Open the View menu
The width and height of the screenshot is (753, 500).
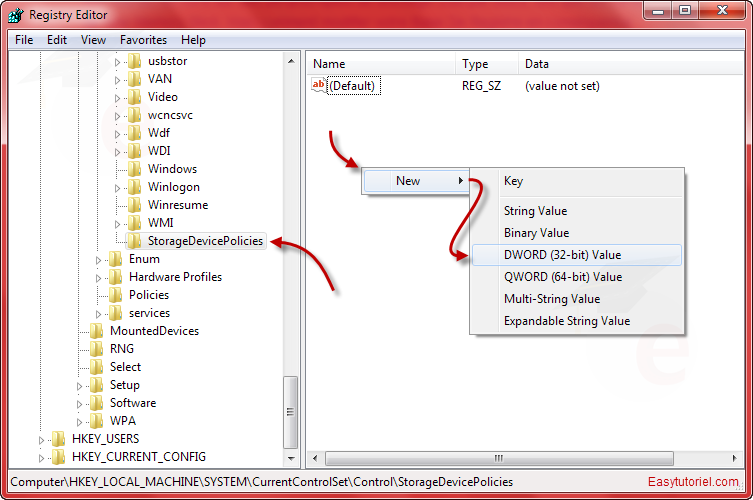(93, 40)
